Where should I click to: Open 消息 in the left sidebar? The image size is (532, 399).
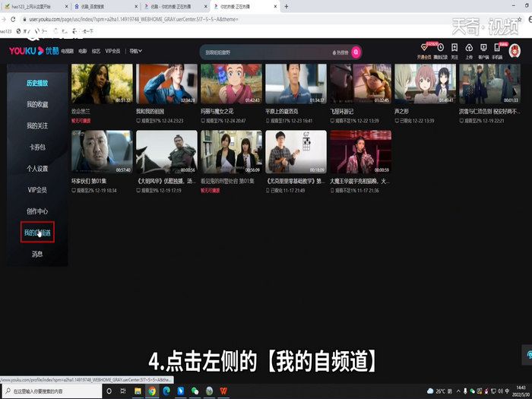pyautogui.click(x=37, y=254)
